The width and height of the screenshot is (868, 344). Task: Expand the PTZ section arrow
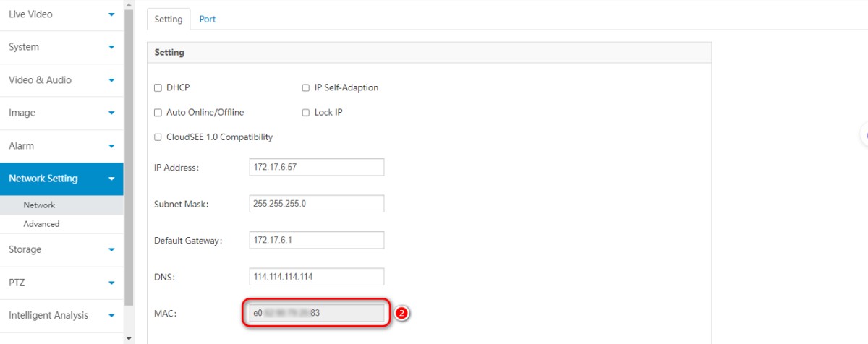[111, 283]
